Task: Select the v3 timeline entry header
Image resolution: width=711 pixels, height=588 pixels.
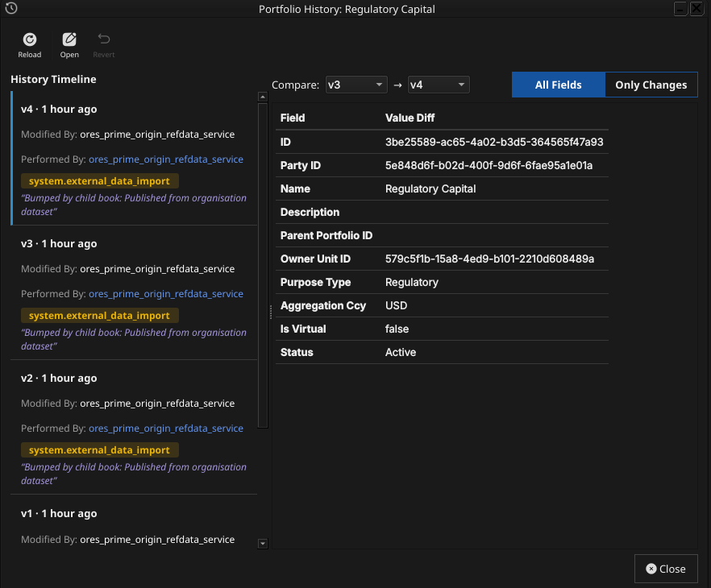Action: [x=59, y=244]
